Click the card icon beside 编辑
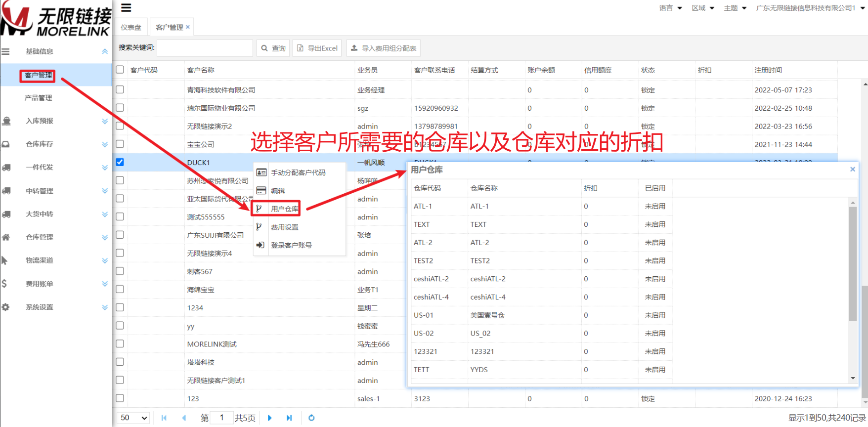This screenshot has height=427, width=868. [261, 191]
